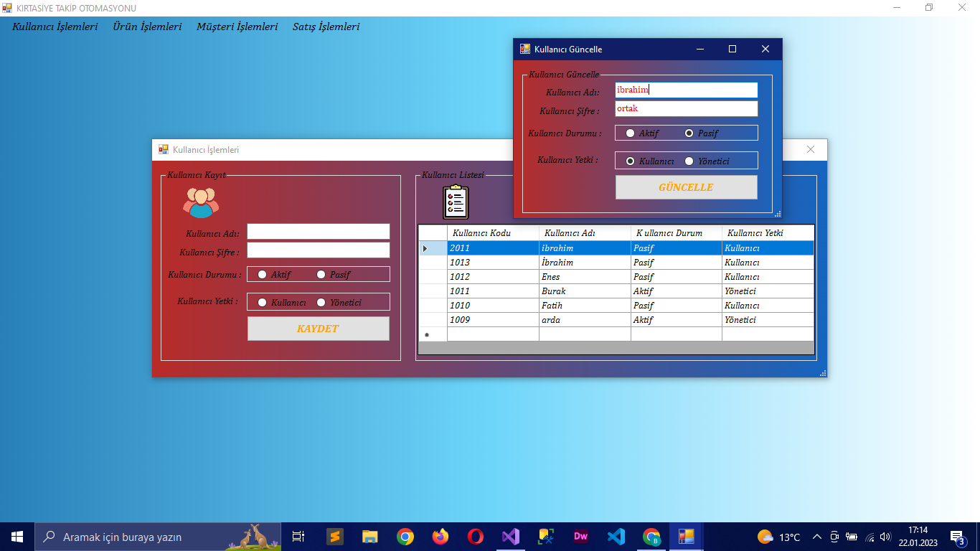Click the battery icon in system tray
Screen dimensions: 980x551
click(x=852, y=537)
